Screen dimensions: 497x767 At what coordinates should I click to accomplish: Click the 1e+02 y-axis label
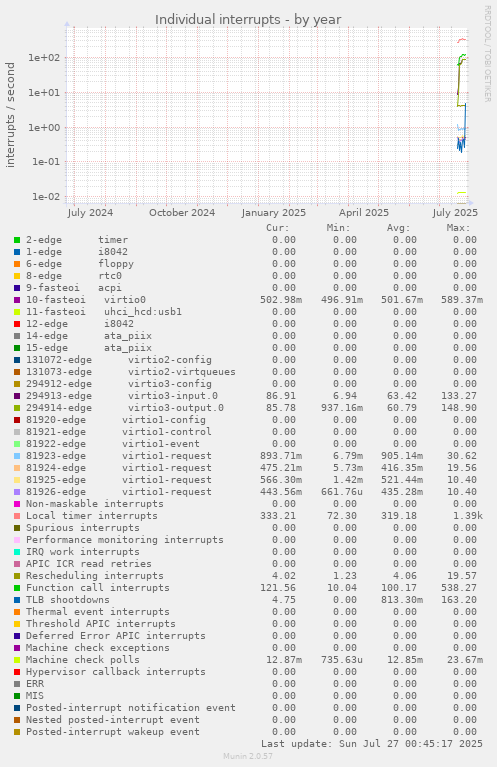(44, 58)
